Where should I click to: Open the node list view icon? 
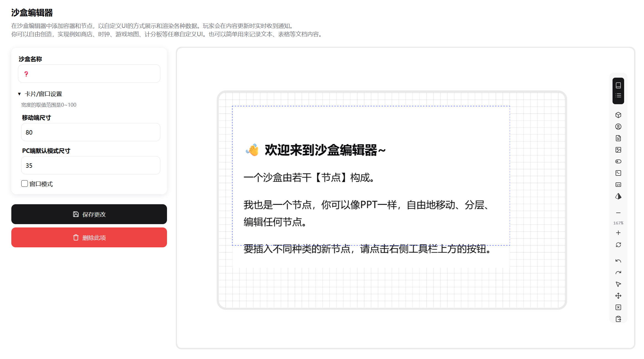618,95
